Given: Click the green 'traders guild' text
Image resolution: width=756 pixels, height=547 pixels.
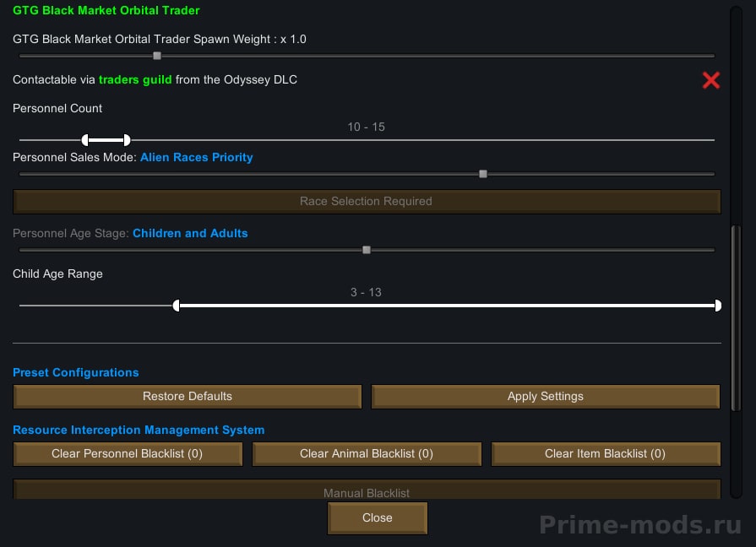Looking at the screenshot, I should [135, 79].
